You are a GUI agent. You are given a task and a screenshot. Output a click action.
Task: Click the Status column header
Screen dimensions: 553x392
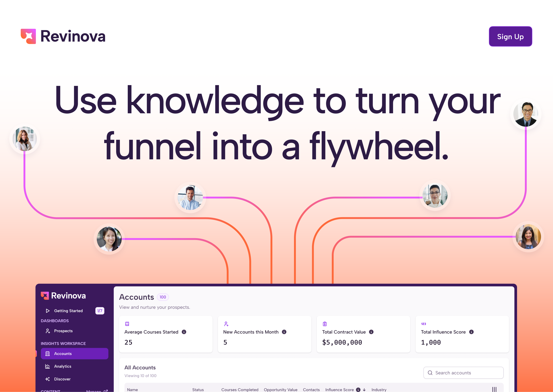(x=198, y=390)
